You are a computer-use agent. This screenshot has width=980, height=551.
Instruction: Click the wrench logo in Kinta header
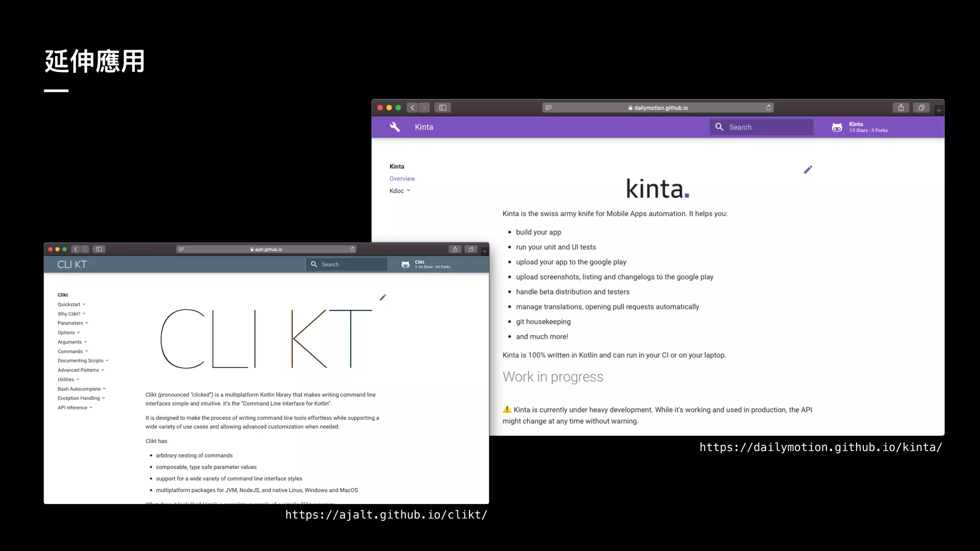click(x=395, y=127)
